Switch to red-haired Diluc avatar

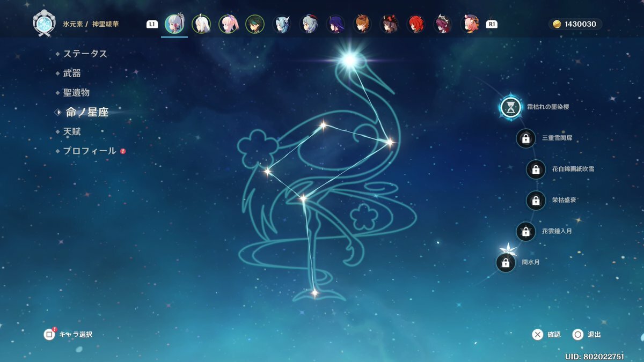pyautogui.click(x=416, y=24)
